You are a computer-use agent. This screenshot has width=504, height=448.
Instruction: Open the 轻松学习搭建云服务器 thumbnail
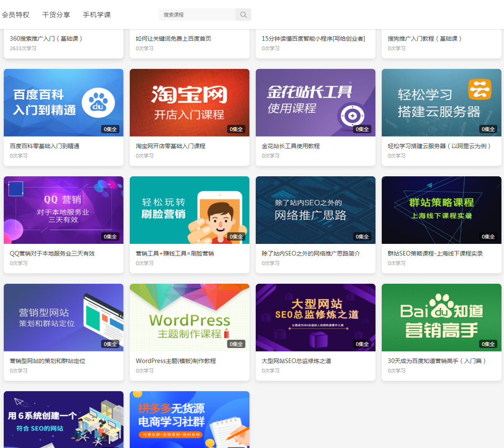[x=441, y=102]
